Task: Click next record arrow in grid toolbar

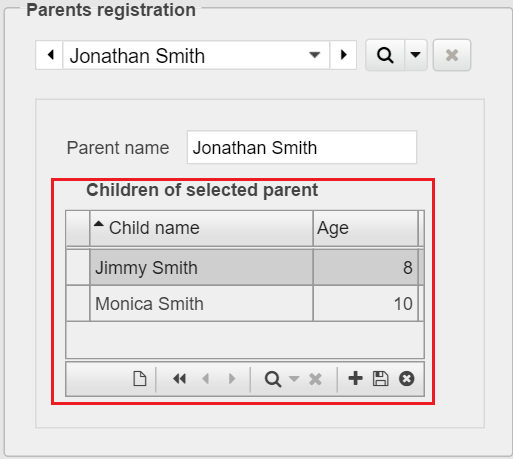Action: 232,379
